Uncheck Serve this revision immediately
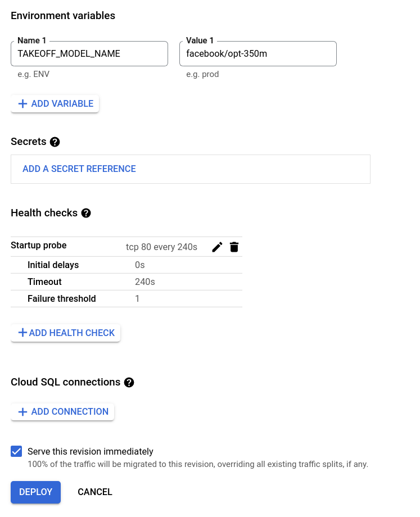The height and width of the screenshot is (517, 420). 17,451
